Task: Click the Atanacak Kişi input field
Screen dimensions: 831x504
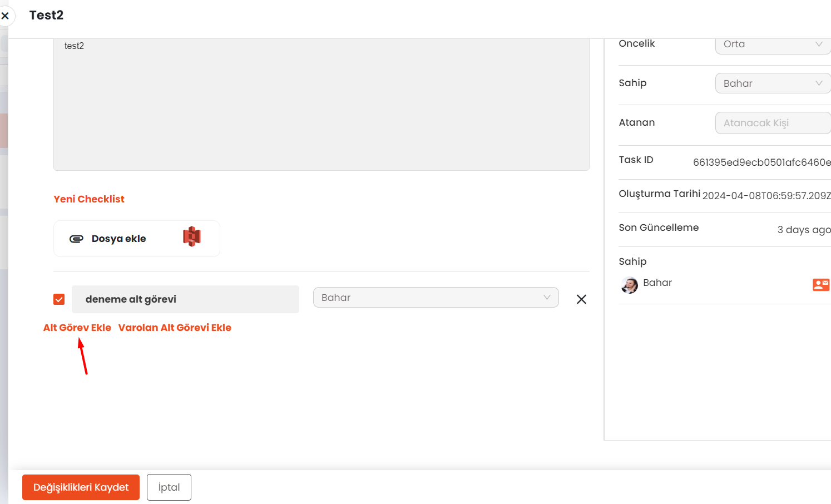Action: tap(773, 123)
